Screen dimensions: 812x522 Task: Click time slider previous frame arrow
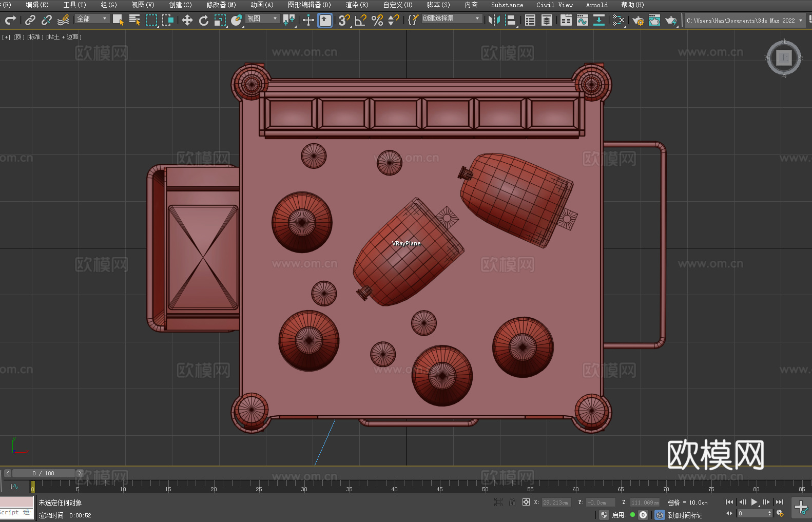coord(7,473)
